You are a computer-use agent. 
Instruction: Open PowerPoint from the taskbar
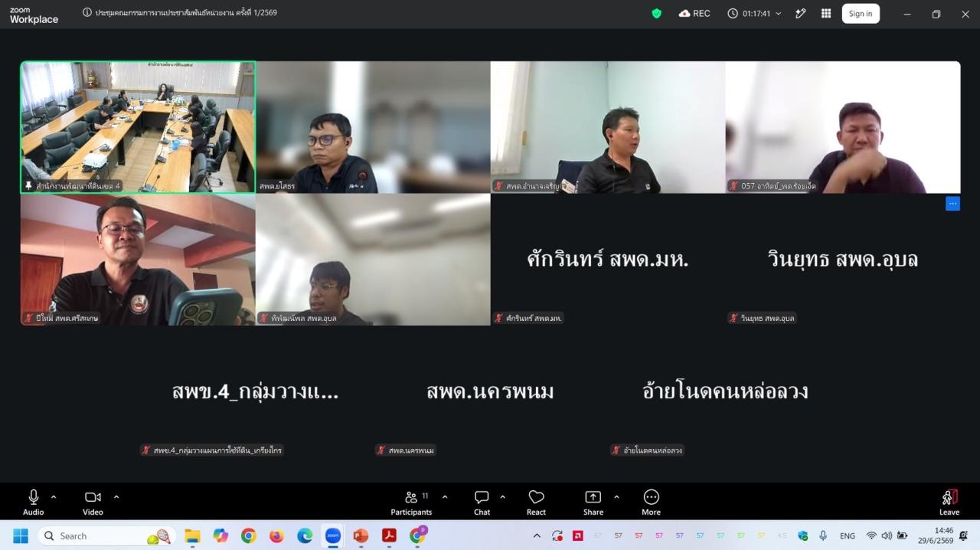point(361,535)
